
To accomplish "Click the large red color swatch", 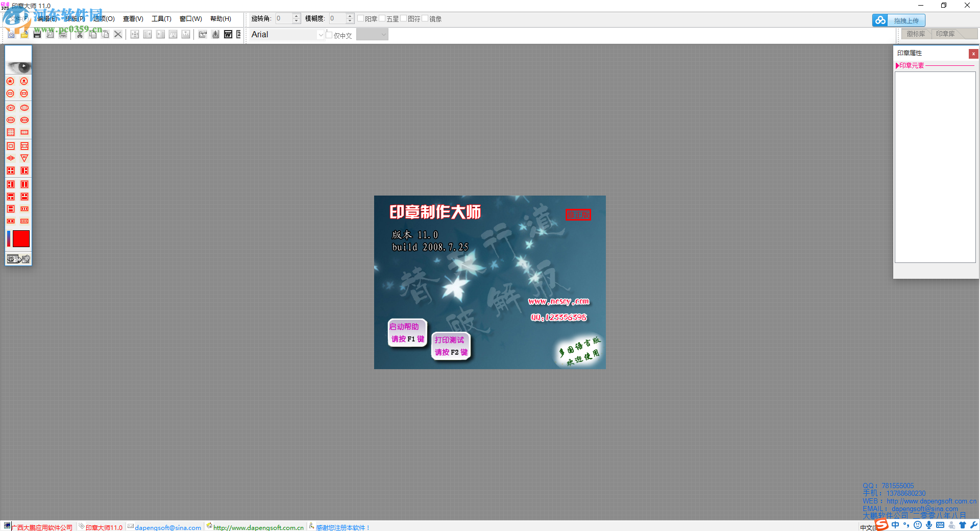I will tap(21, 238).
